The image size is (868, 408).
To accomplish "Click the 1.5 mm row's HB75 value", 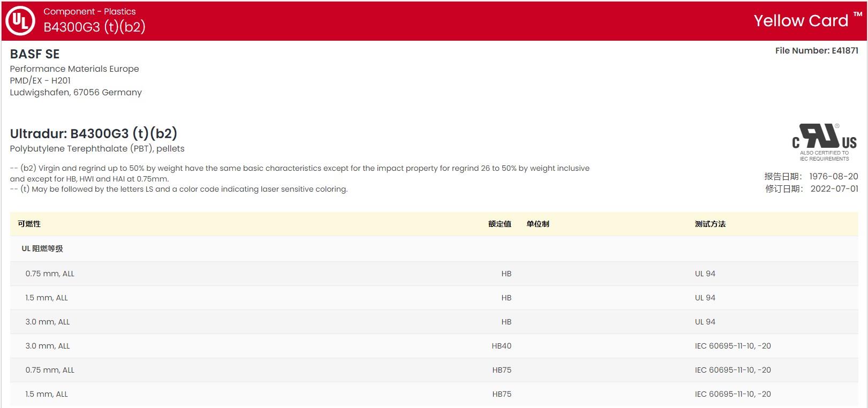I will coord(501,394).
